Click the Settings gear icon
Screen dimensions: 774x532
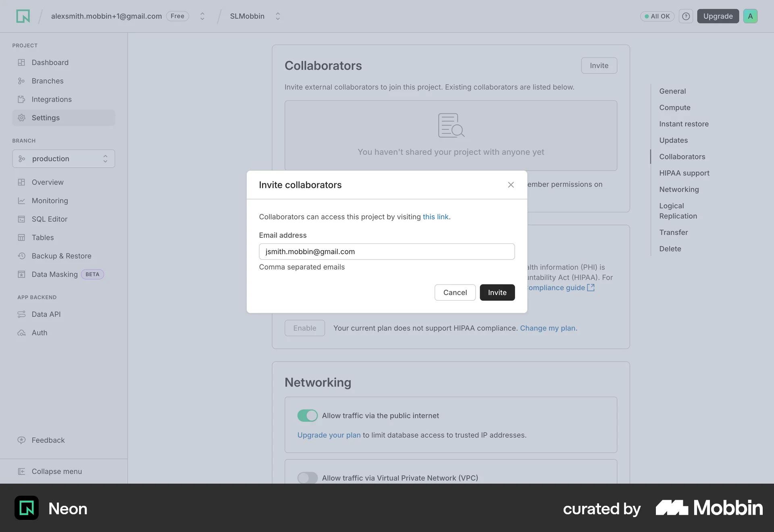(21, 118)
